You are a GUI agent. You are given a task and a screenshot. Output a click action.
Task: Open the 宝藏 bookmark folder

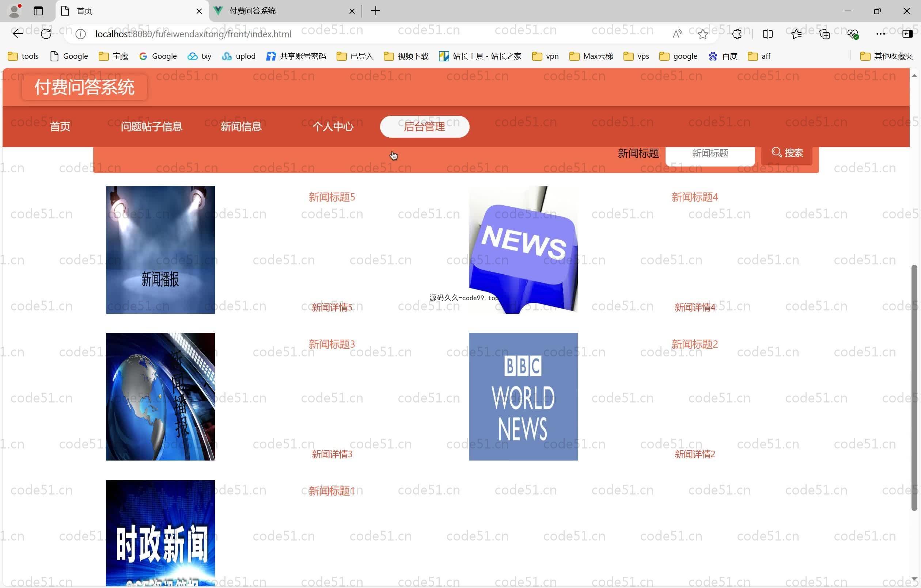113,56
